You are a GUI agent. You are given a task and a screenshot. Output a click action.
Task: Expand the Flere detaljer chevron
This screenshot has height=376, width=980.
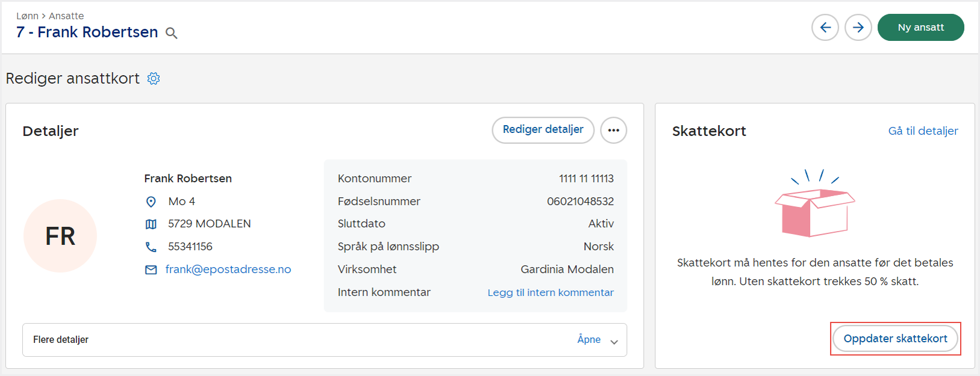coord(614,342)
